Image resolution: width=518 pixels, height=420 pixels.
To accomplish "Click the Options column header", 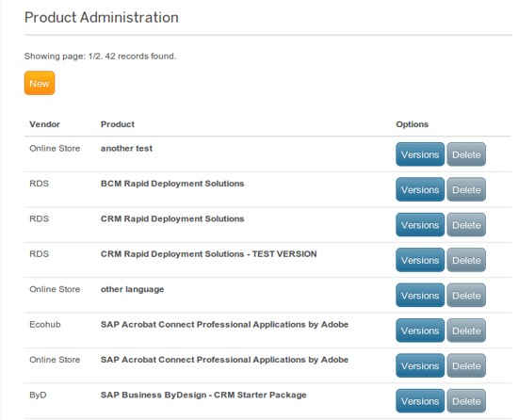I will click(x=412, y=124).
